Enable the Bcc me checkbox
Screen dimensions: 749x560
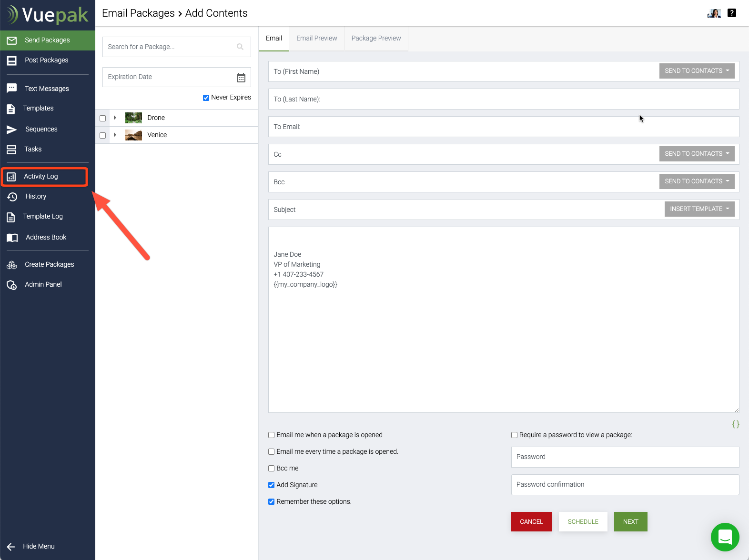[x=271, y=469]
